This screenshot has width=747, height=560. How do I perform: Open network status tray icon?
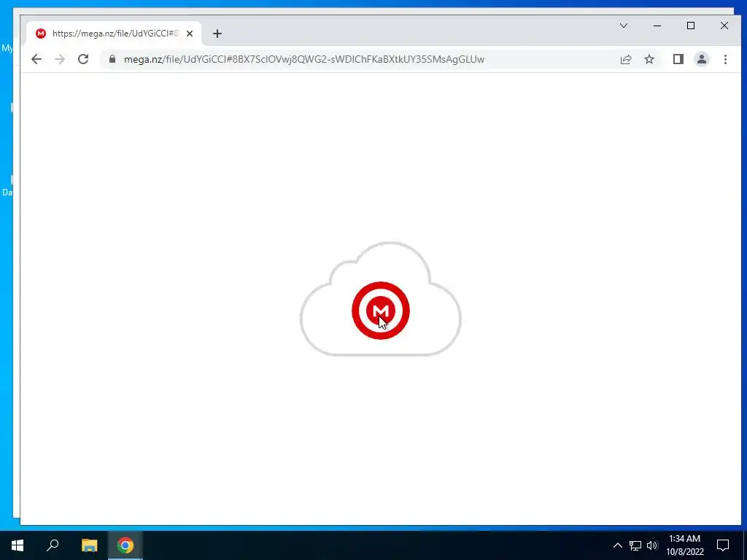coord(635,545)
